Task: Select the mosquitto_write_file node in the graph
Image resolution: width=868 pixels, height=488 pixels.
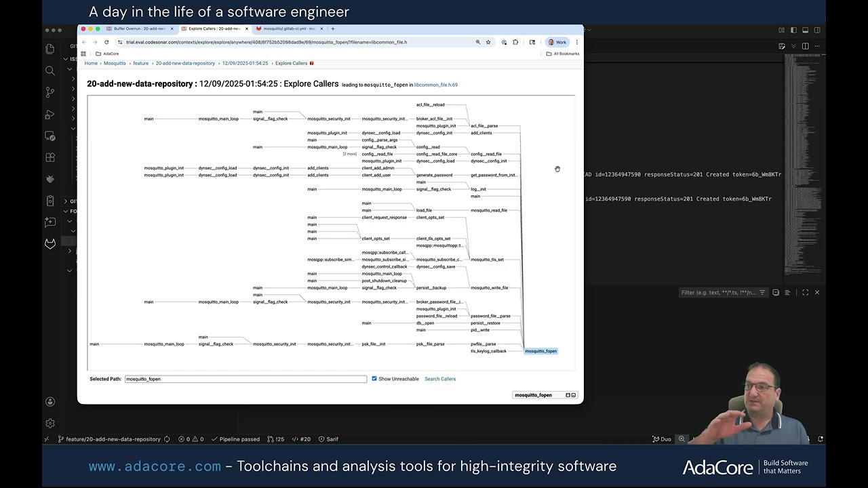Action: click(x=489, y=287)
